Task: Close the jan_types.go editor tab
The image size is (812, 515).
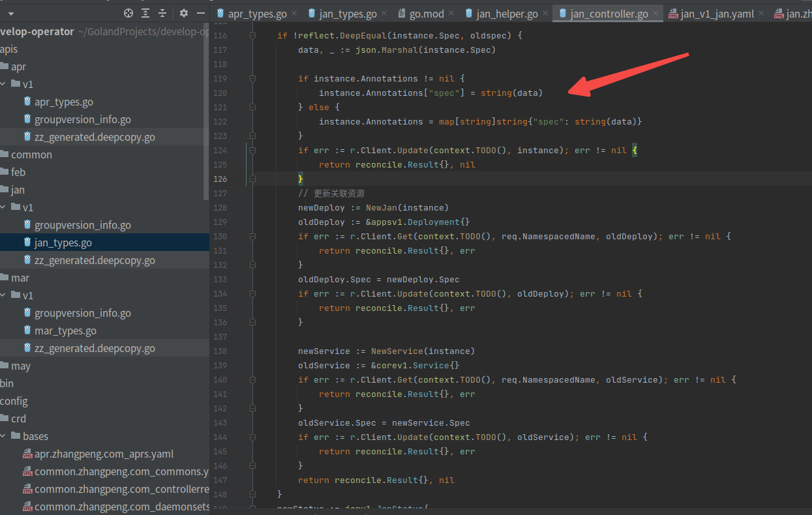Action: tap(385, 14)
